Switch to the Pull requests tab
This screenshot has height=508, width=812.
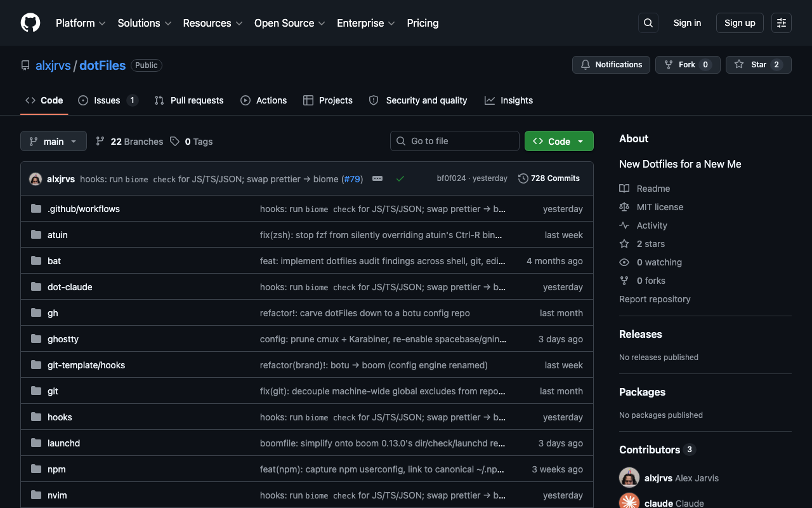189,100
